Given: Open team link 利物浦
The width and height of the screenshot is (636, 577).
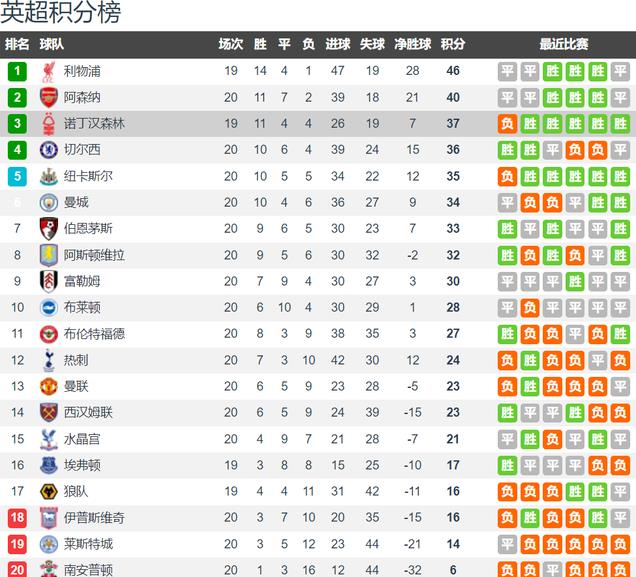Looking at the screenshot, I should coord(82,71).
